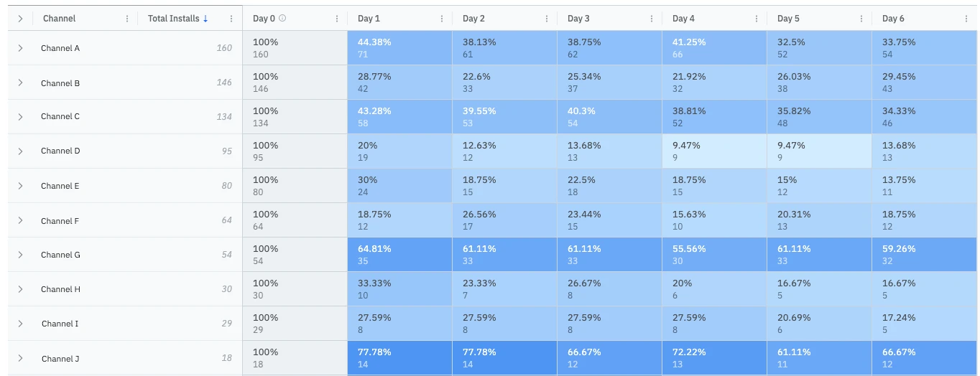Open the Day 0 column options menu
980x376 pixels.
[337, 19]
